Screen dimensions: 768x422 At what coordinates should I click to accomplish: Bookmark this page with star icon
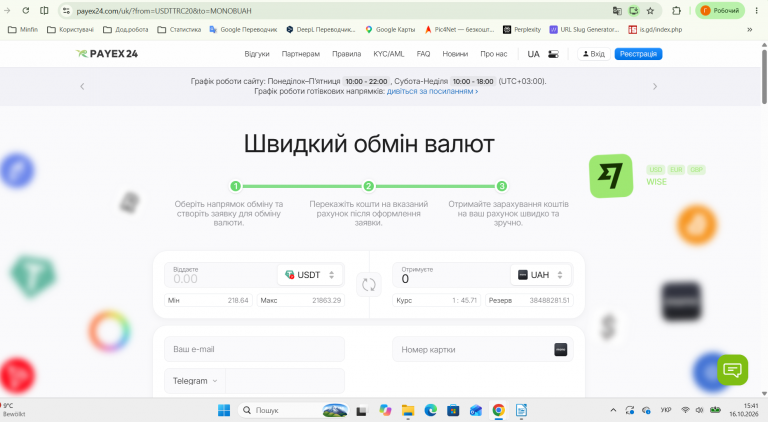pos(650,11)
